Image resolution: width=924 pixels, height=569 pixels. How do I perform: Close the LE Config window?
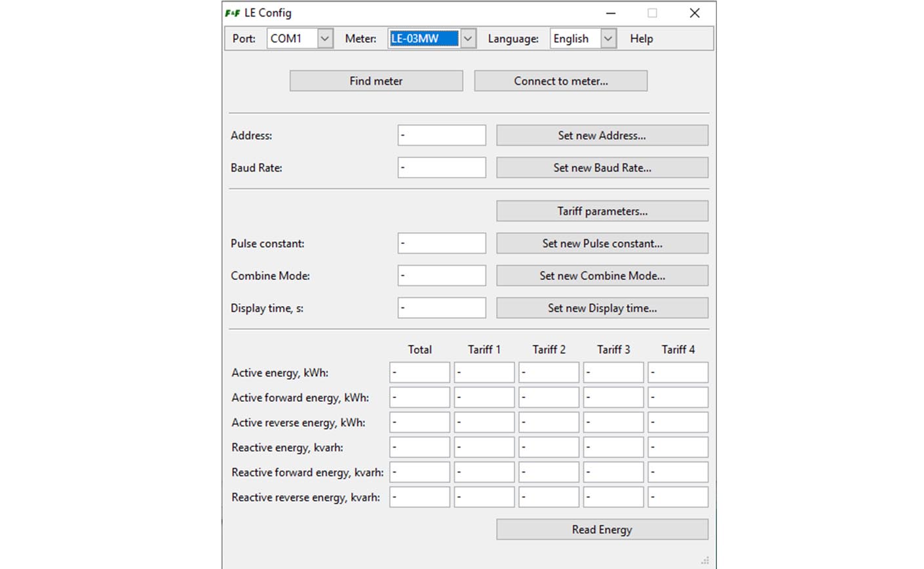coord(695,13)
